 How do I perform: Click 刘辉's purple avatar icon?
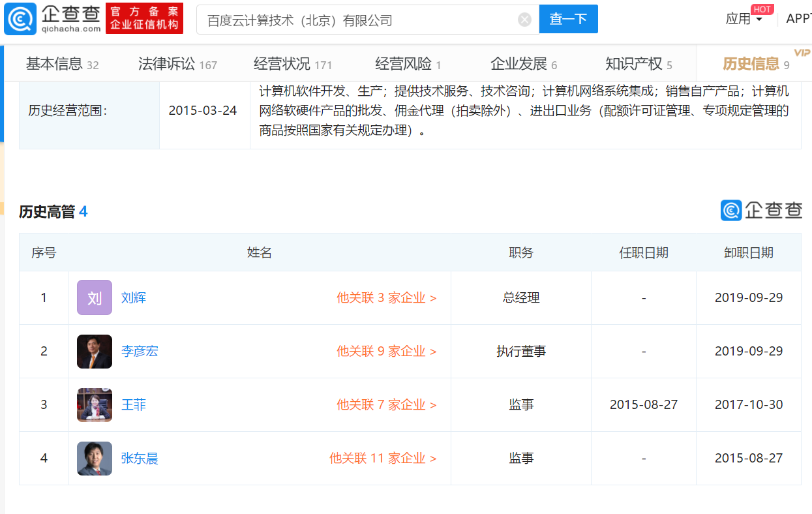[95, 297]
